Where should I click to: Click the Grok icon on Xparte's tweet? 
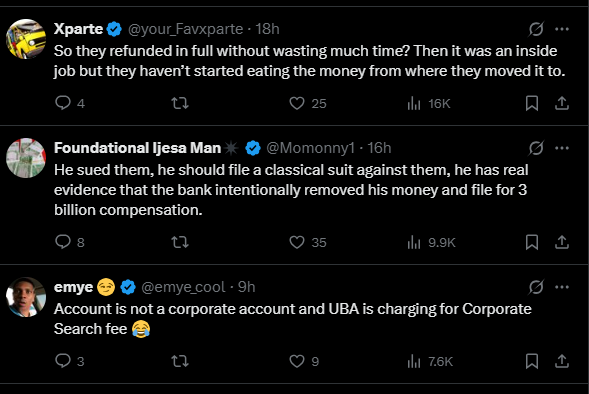[x=536, y=29]
